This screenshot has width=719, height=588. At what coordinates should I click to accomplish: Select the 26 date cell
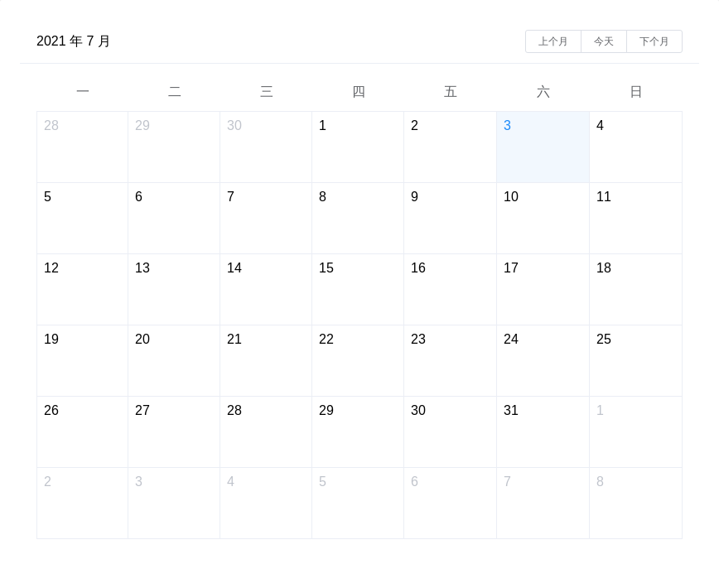[83, 432]
